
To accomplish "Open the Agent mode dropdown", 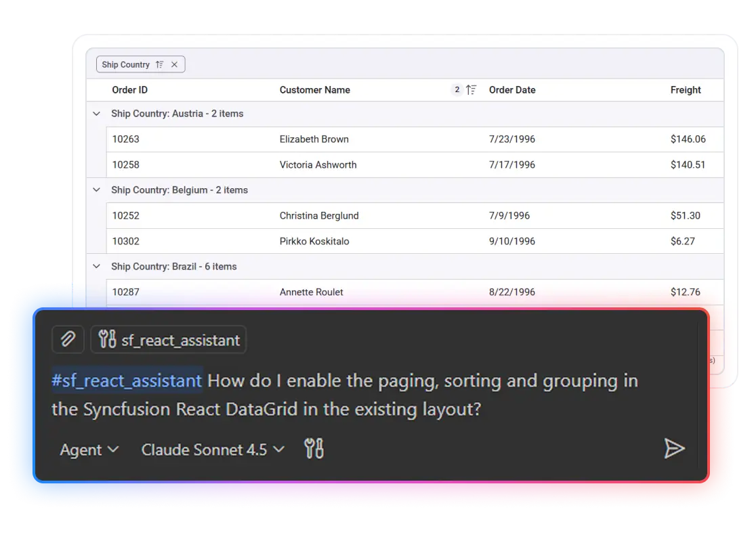I will [x=89, y=449].
